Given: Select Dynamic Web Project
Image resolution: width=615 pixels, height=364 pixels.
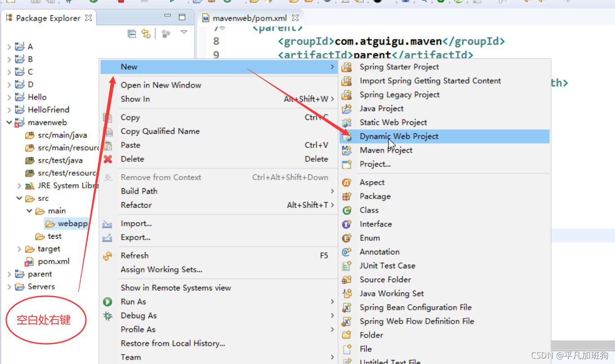Looking at the screenshot, I should (x=444, y=137).
